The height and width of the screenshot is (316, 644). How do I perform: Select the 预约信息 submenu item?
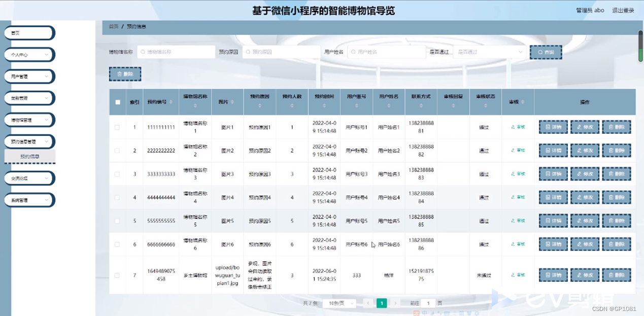(x=30, y=157)
